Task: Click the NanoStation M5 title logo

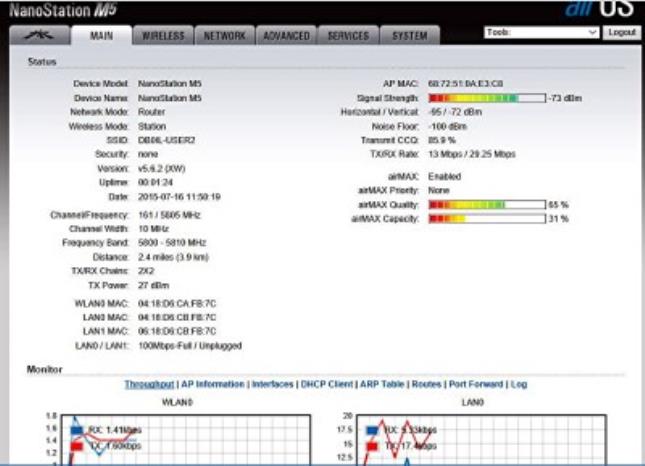Action: (x=62, y=11)
